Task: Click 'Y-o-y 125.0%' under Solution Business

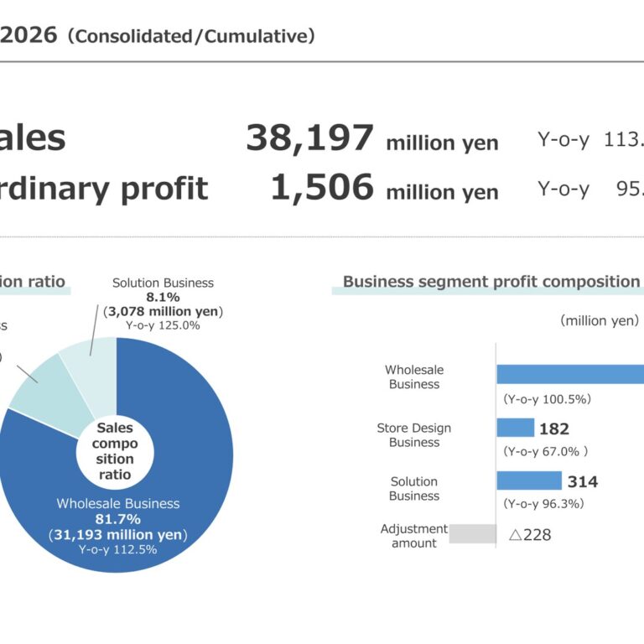Action: tap(163, 325)
